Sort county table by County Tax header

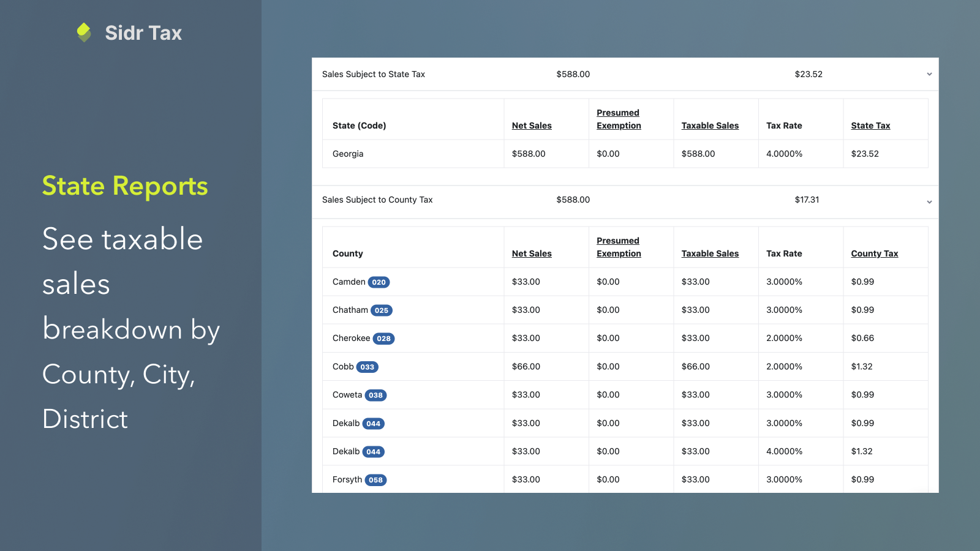tap(875, 253)
